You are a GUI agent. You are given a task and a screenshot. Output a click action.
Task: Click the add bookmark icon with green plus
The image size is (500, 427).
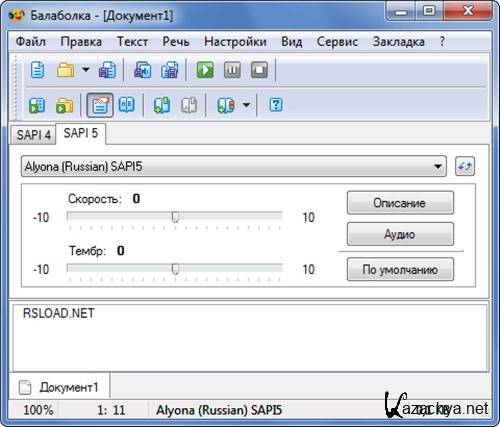coord(162,105)
